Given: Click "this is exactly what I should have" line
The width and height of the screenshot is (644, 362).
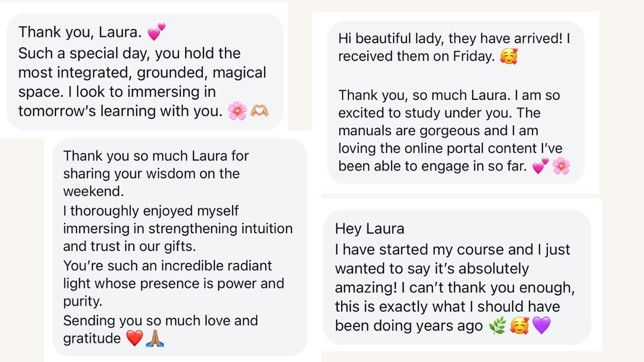Looking at the screenshot, I should coord(447,307).
